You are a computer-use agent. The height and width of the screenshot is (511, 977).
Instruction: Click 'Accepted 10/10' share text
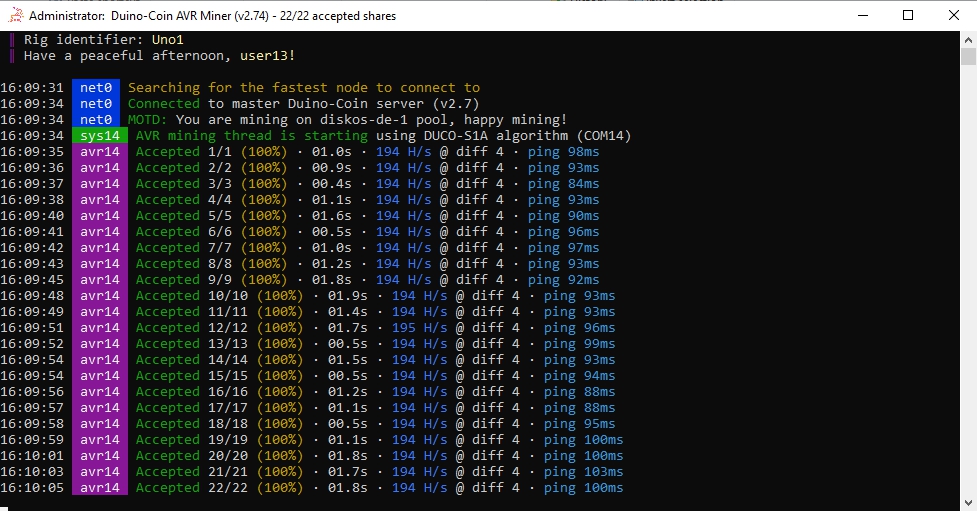point(192,295)
